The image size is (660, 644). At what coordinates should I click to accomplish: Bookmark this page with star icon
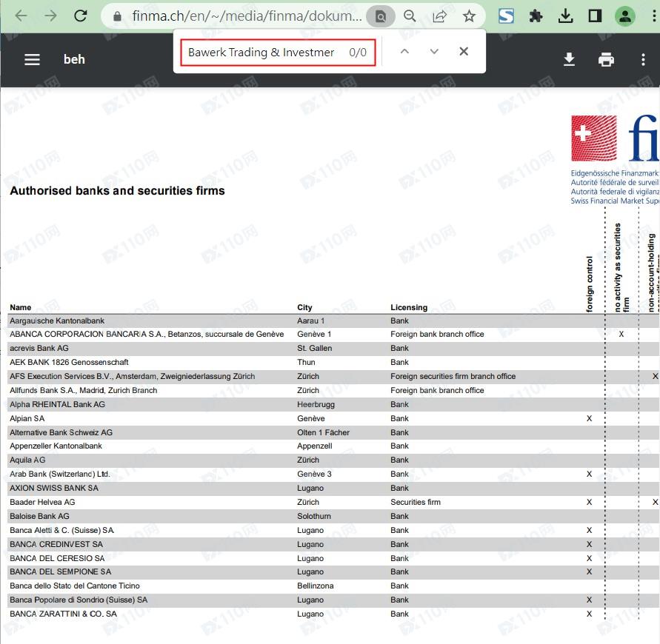coord(469,16)
